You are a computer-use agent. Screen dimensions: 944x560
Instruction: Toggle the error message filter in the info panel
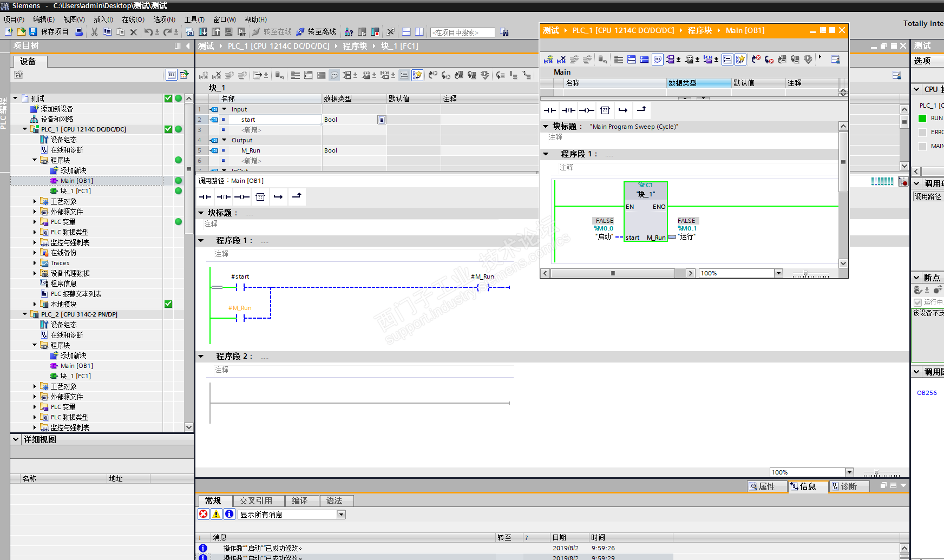pos(204,514)
